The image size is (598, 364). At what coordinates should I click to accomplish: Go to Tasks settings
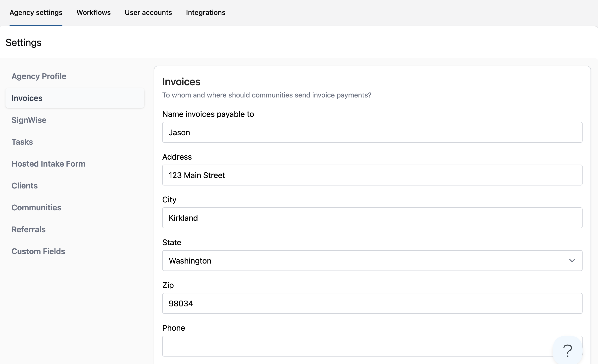click(x=22, y=142)
